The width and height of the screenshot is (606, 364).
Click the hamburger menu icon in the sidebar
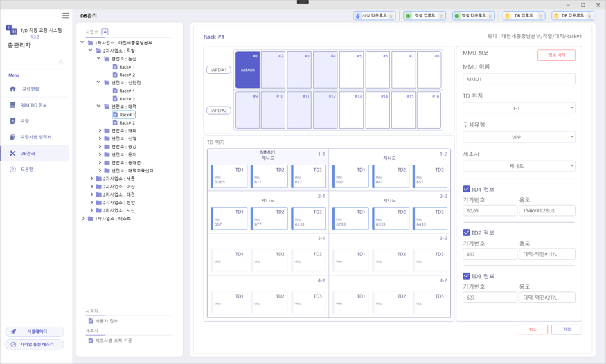click(65, 15)
